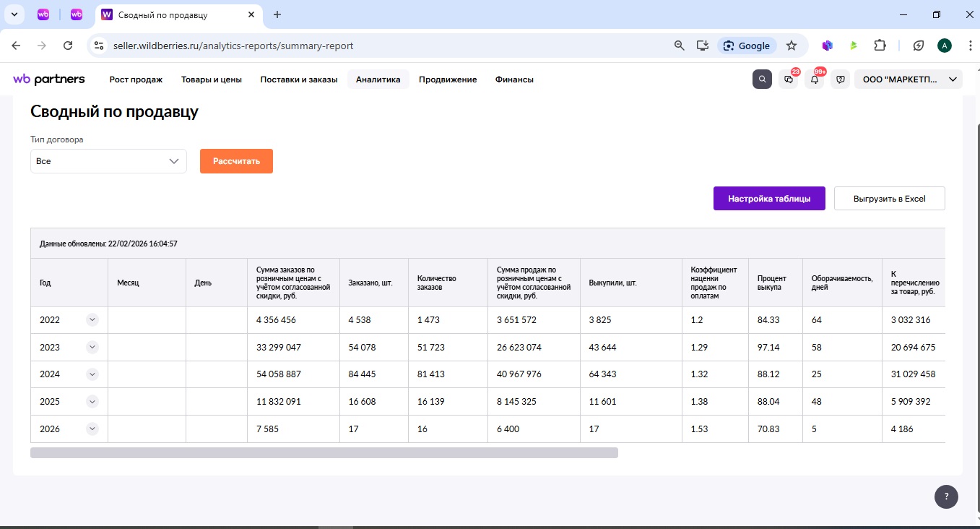
Task: Click the WB Partners logo
Action: coord(49,79)
